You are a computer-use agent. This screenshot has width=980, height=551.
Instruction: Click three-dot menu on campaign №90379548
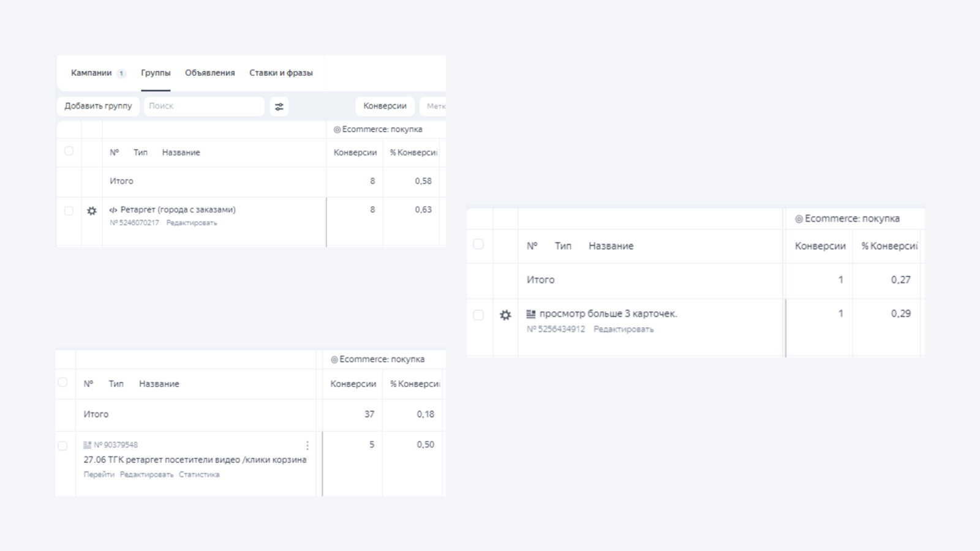pos(307,445)
